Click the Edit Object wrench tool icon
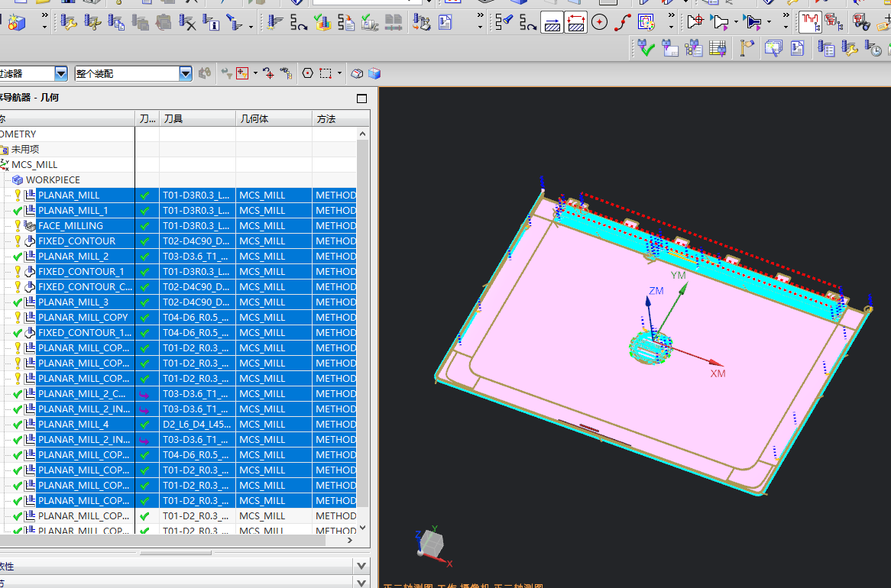 pyautogui.click(x=69, y=23)
